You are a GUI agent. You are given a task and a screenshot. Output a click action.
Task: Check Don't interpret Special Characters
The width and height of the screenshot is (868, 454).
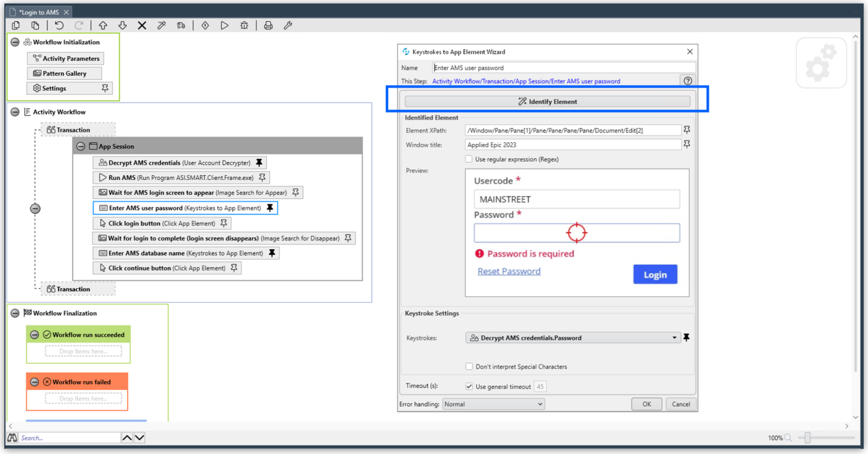click(x=469, y=366)
